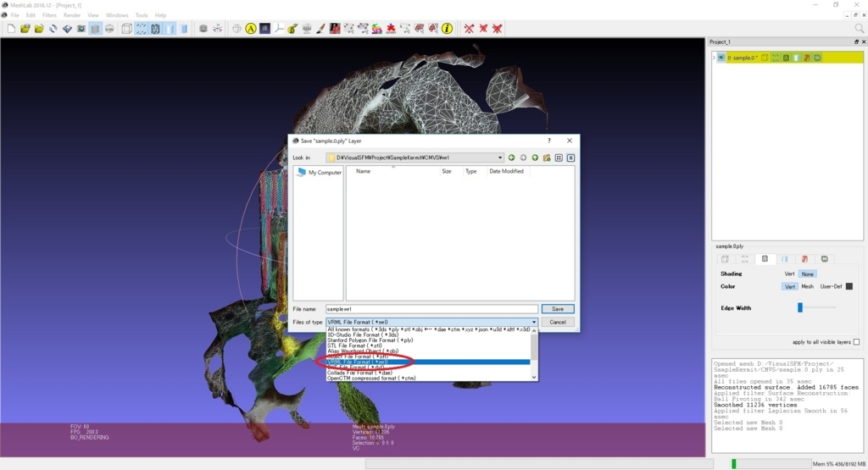Click the Open Project folder icon

[x=25, y=29]
